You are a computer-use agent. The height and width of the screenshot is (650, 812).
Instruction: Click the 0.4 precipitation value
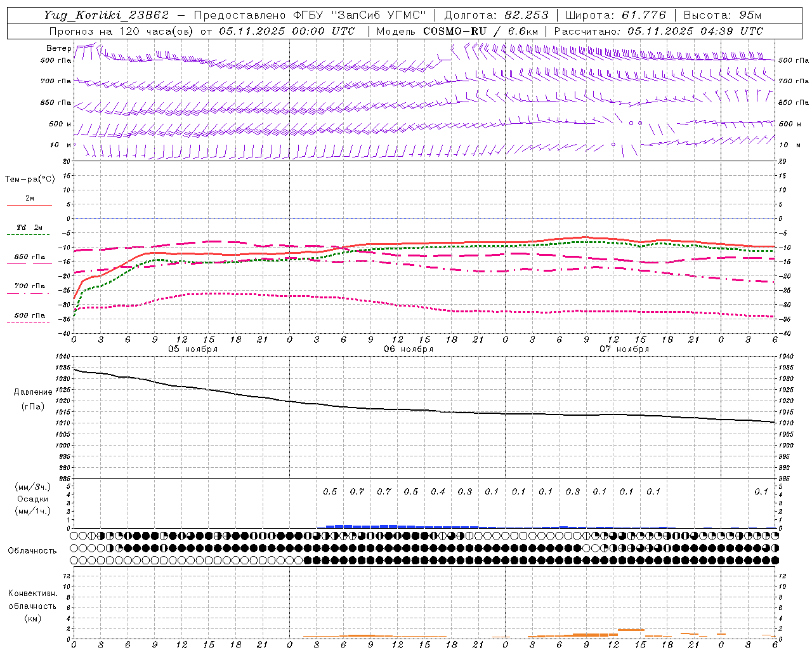point(438,491)
